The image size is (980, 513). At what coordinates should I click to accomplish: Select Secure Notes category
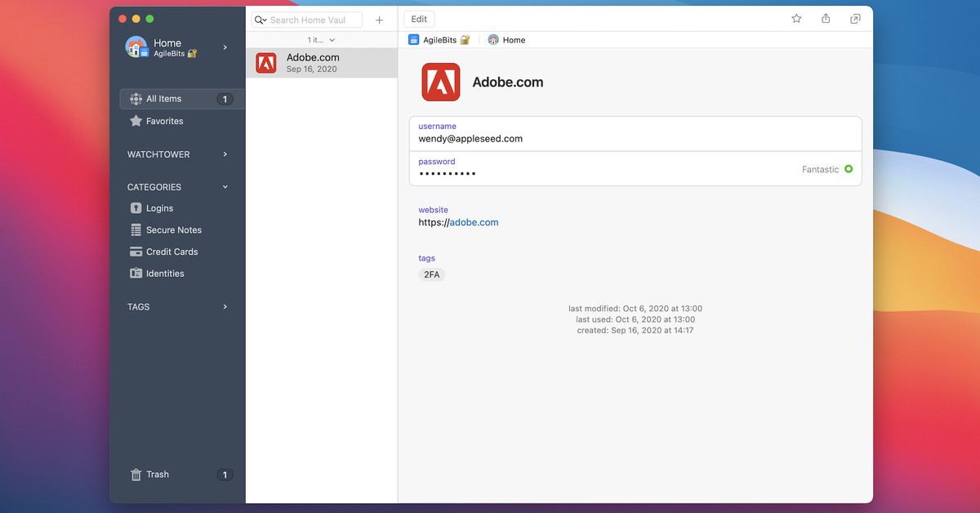(x=173, y=230)
